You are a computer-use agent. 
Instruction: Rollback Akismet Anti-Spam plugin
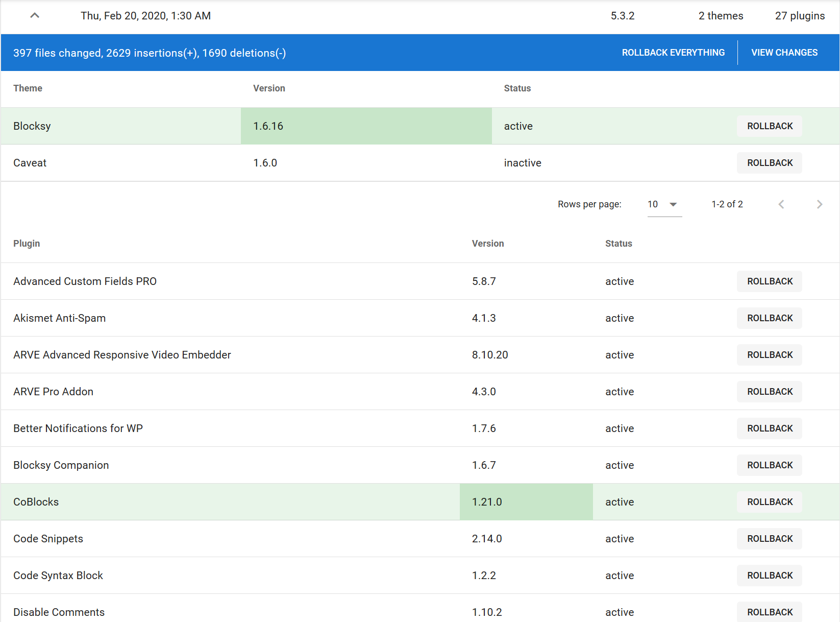(x=770, y=318)
